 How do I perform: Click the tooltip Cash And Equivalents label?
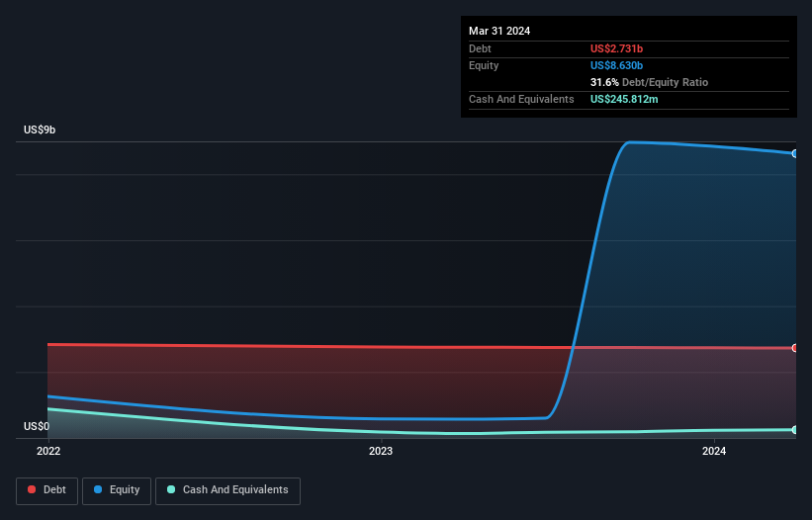click(x=521, y=99)
